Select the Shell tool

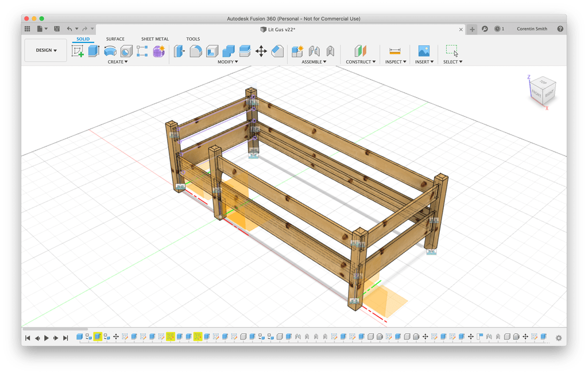(x=212, y=51)
